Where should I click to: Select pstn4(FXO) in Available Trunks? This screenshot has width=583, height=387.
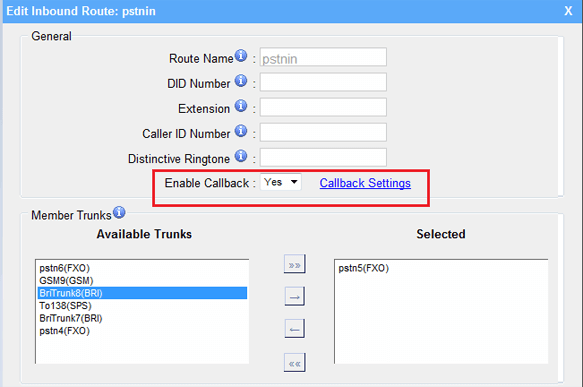142,331
